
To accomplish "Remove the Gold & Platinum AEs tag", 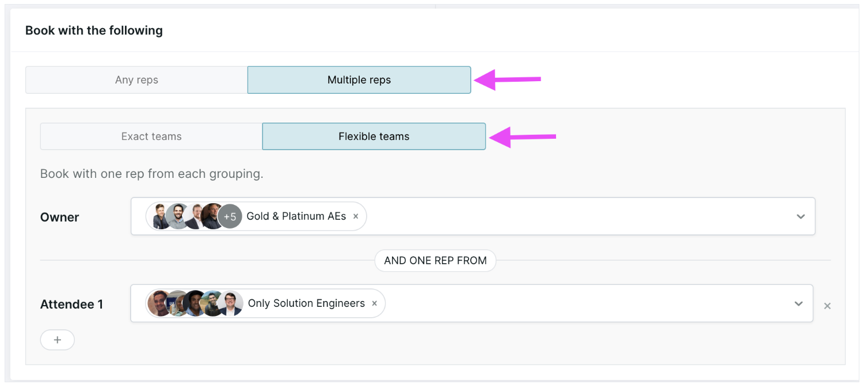I will (356, 216).
